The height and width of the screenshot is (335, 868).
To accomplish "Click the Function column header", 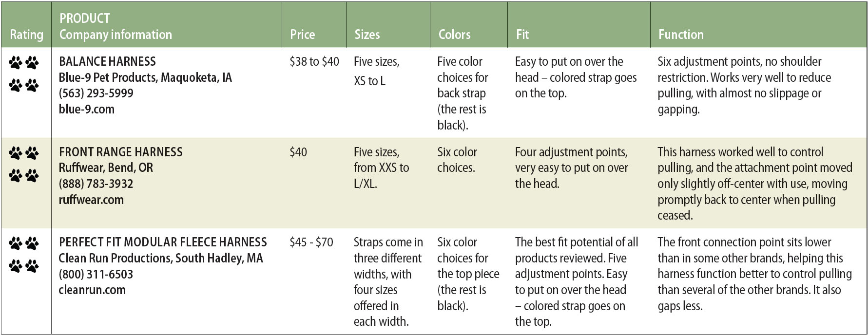I will pyautogui.click(x=681, y=35).
